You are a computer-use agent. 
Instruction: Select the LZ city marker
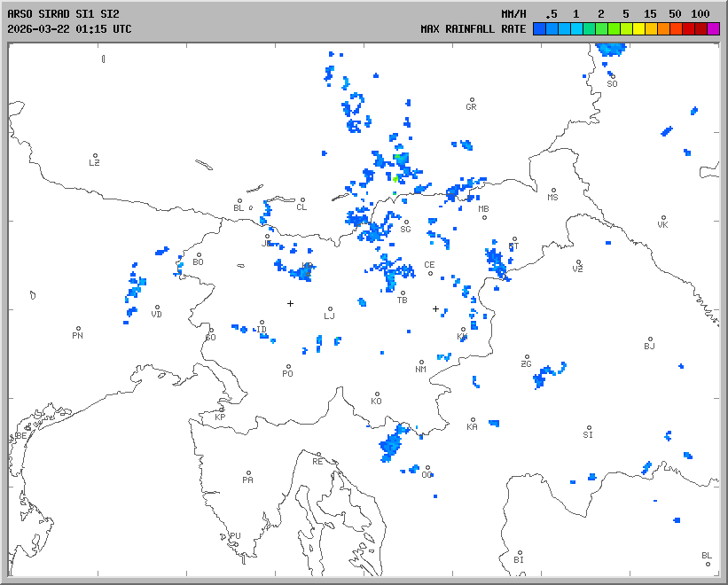[x=95, y=156]
